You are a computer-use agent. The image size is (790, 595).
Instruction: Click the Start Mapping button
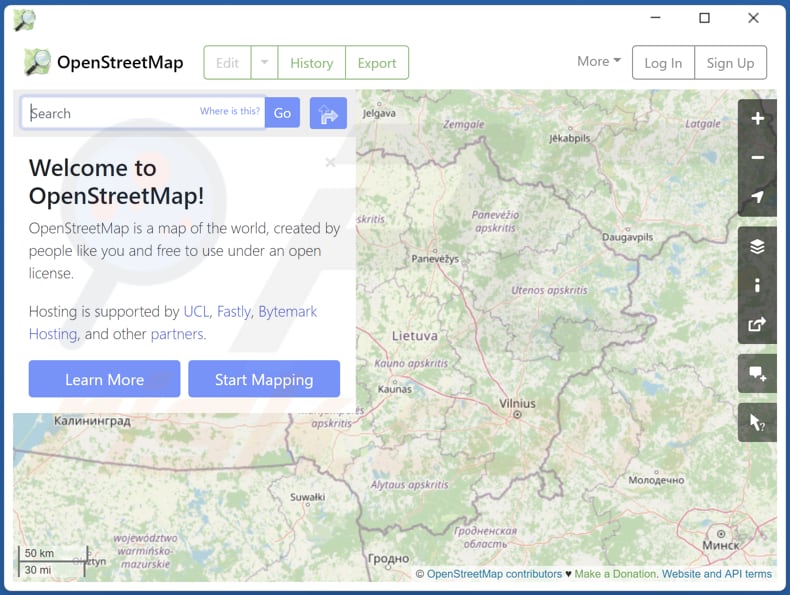coord(264,379)
